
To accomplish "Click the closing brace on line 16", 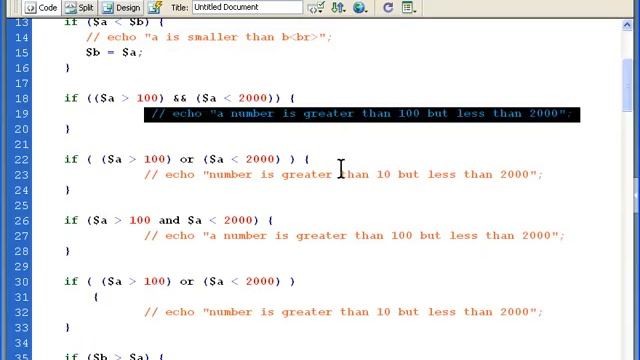I will 67,68.
